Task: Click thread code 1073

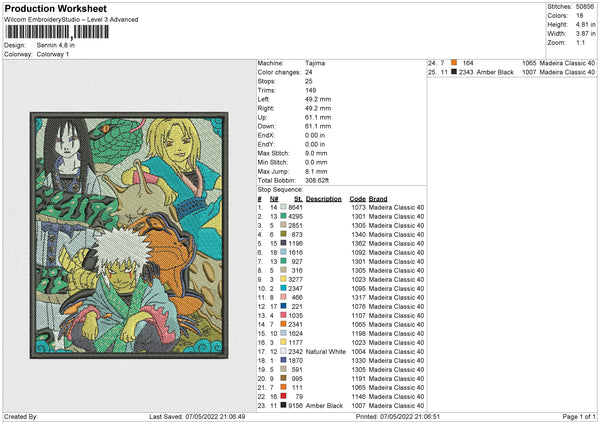Action: (x=359, y=207)
